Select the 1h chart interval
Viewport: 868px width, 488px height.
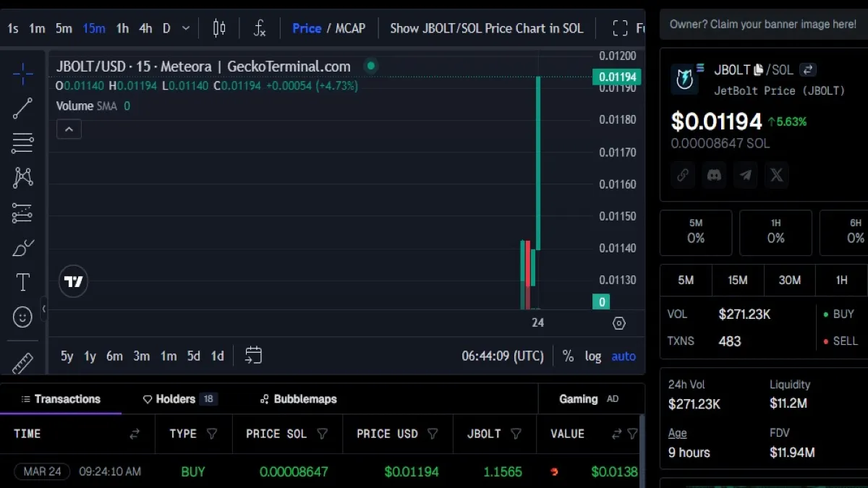pyautogui.click(x=122, y=28)
